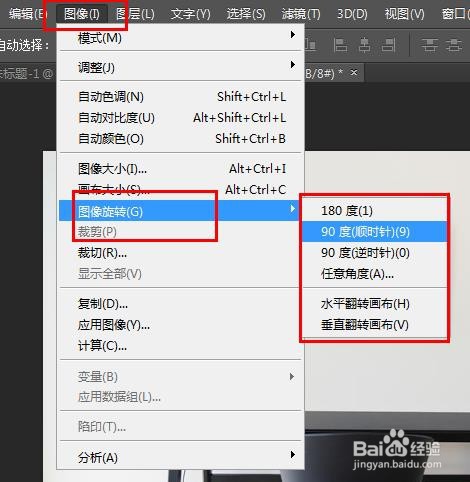Open the 图层(L) menu

coord(135,14)
